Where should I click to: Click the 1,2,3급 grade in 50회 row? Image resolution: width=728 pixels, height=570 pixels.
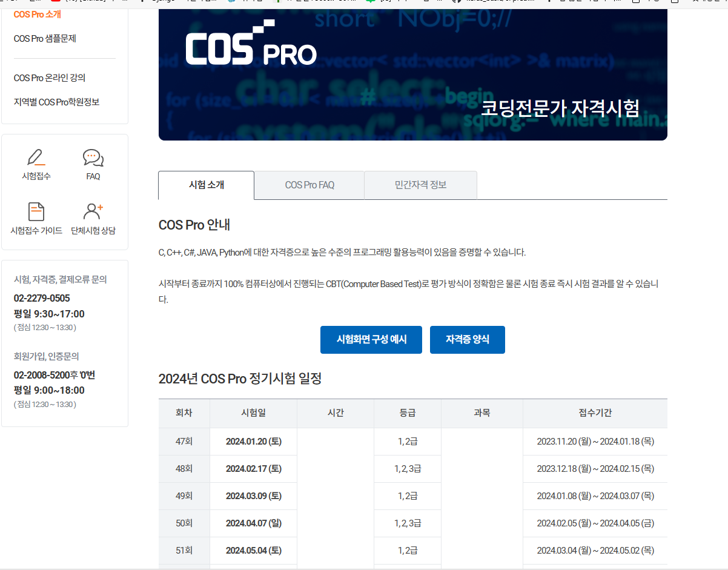[x=408, y=523]
